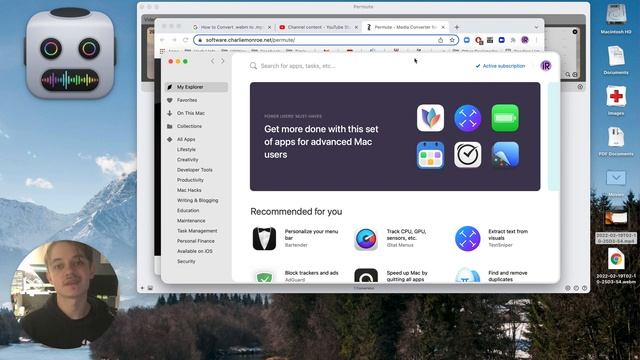Bookmark this page with star icon
This screenshot has height=360, width=640.
click(452, 40)
